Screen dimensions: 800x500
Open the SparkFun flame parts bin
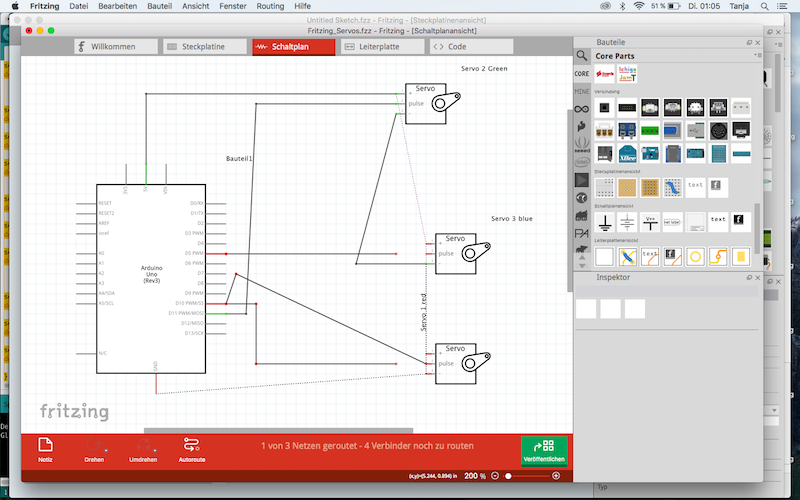[x=582, y=127]
